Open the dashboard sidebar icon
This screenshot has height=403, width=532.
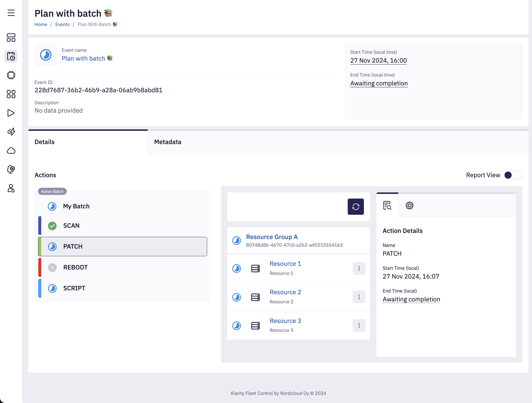coord(11,38)
